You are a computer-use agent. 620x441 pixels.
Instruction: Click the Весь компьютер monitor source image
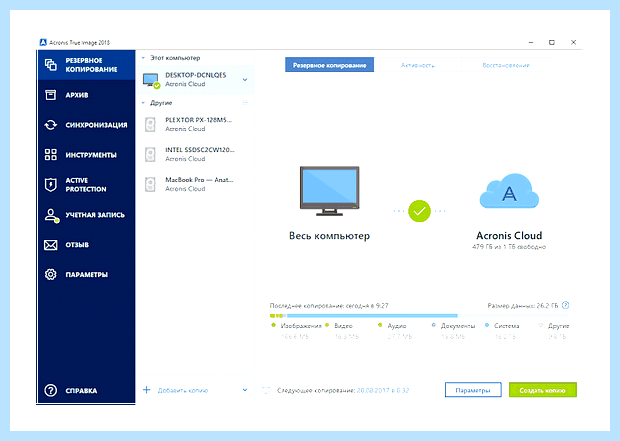coord(329,191)
